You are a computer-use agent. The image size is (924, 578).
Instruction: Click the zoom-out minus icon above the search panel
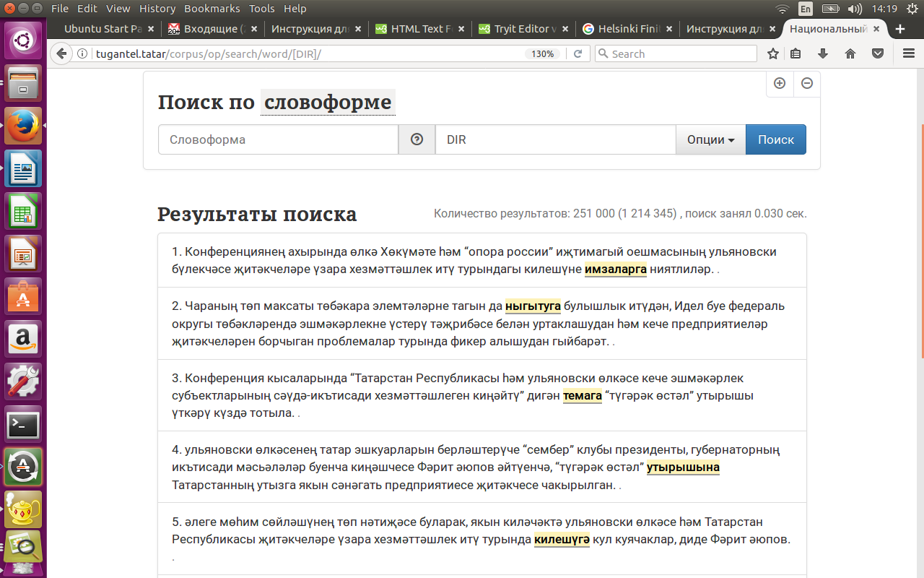coord(806,84)
